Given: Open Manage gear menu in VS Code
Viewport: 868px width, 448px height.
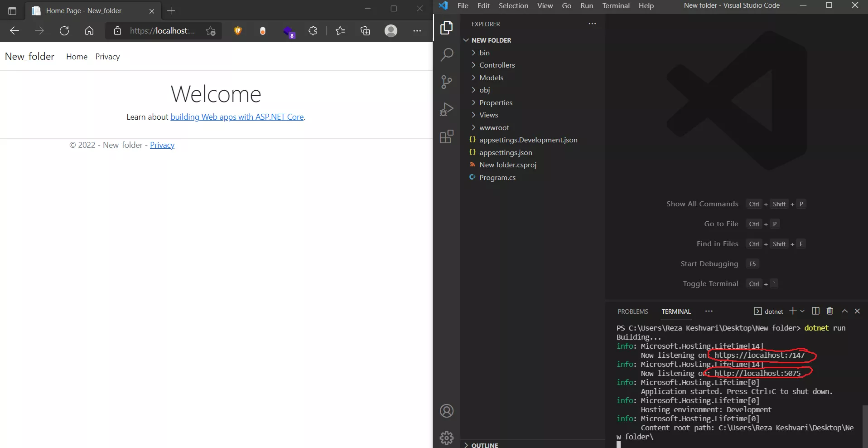Looking at the screenshot, I should pos(447,438).
